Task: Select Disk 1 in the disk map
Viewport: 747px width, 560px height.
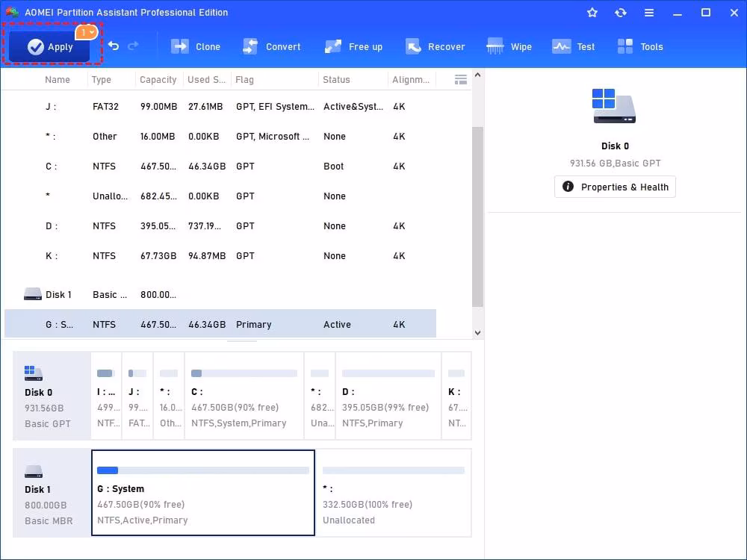Action: point(52,493)
